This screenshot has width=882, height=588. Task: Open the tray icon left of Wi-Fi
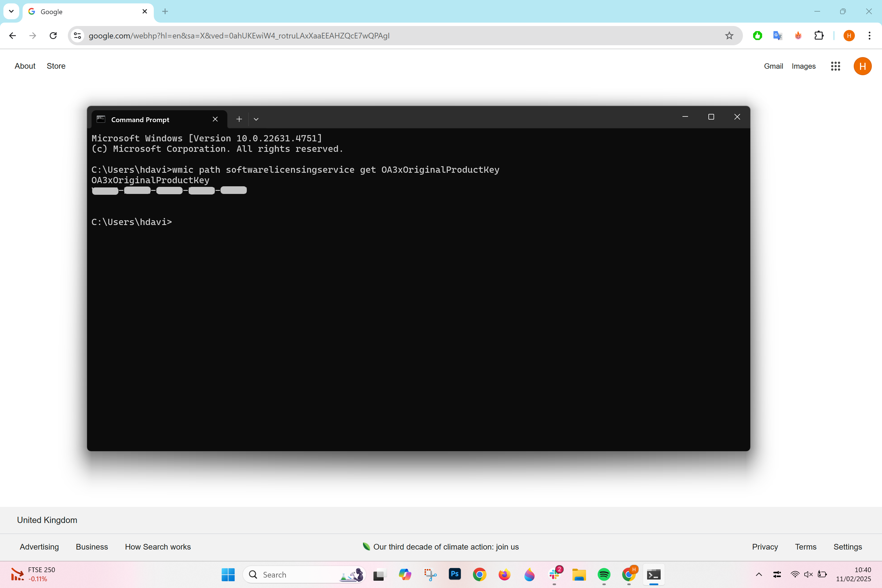(777, 574)
